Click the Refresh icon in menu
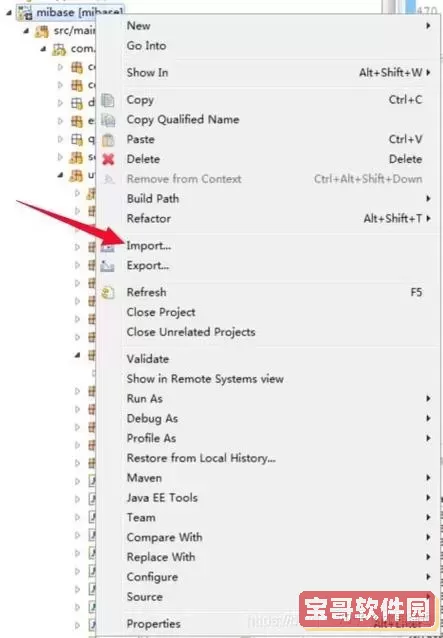Image resolution: width=443 pixels, height=638 pixels. click(108, 293)
